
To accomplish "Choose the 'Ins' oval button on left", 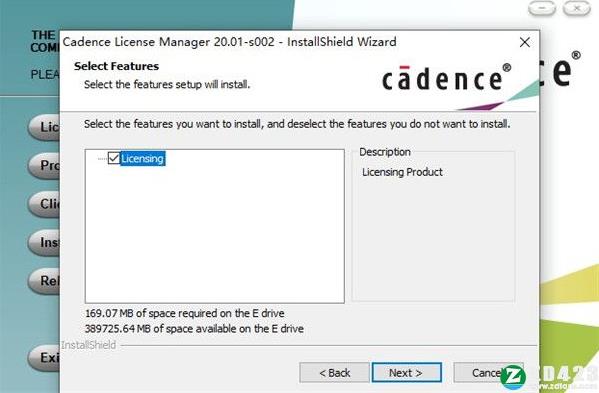I will 44,242.
